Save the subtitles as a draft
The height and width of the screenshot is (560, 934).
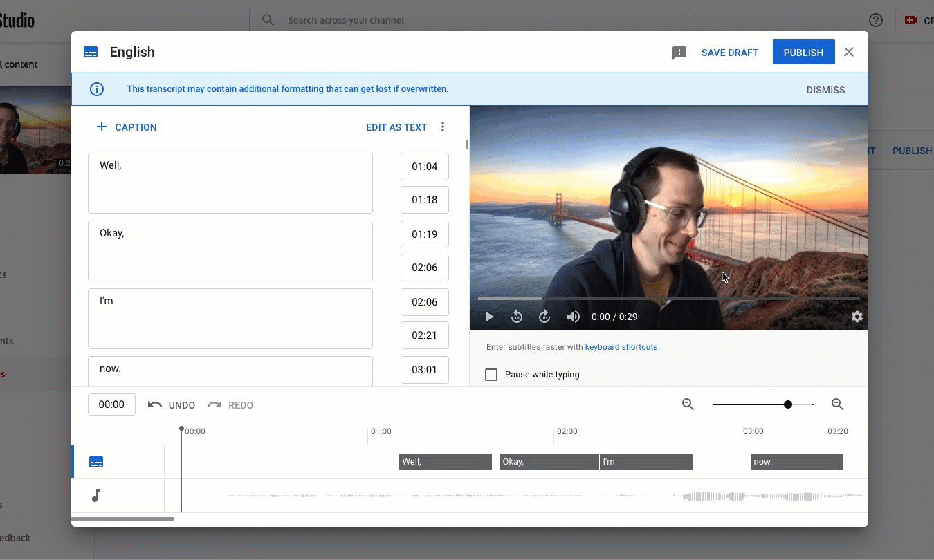point(729,52)
